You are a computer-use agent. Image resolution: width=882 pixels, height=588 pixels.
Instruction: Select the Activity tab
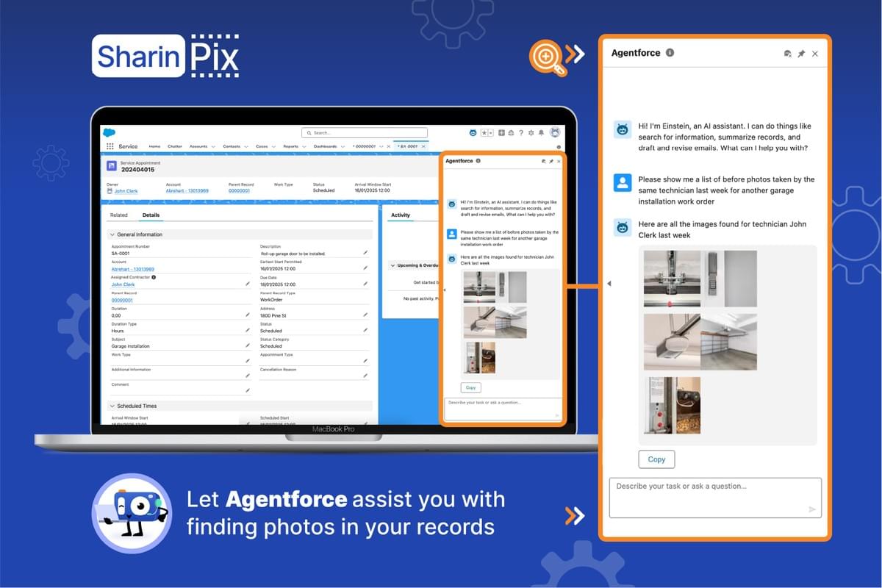pos(401,215)
